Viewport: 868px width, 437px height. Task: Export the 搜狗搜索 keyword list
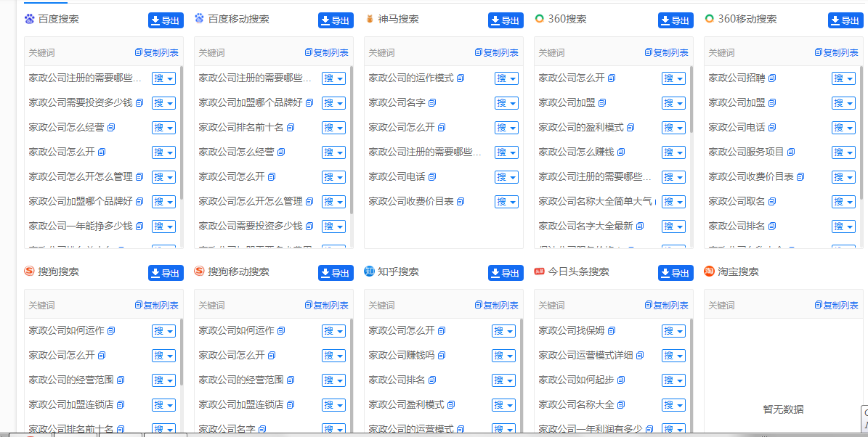[x=166, y=273]
